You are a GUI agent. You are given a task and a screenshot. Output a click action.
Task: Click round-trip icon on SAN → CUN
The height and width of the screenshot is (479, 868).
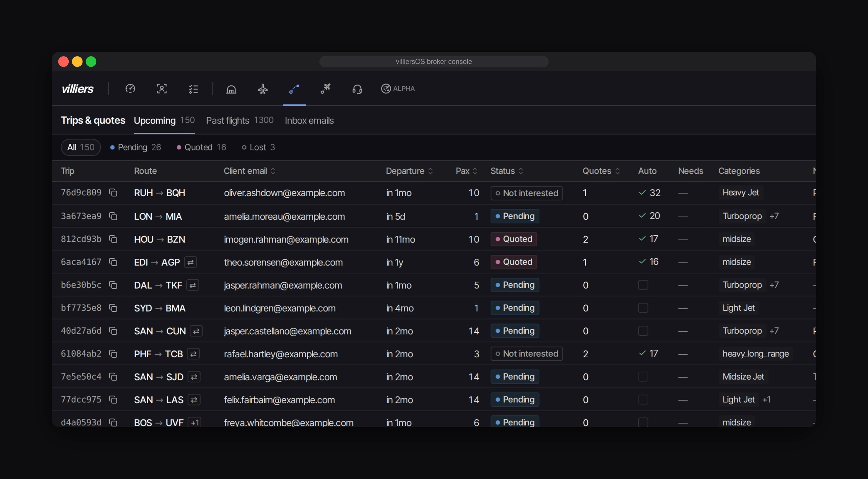coord(196,331)
